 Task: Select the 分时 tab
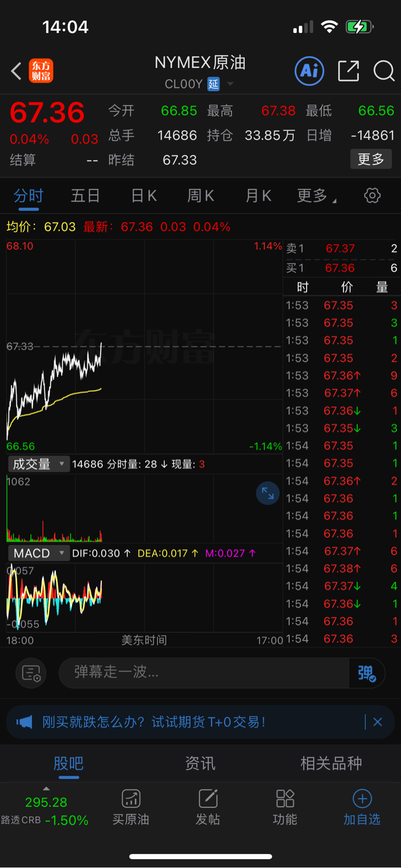(x=28, y=196)
